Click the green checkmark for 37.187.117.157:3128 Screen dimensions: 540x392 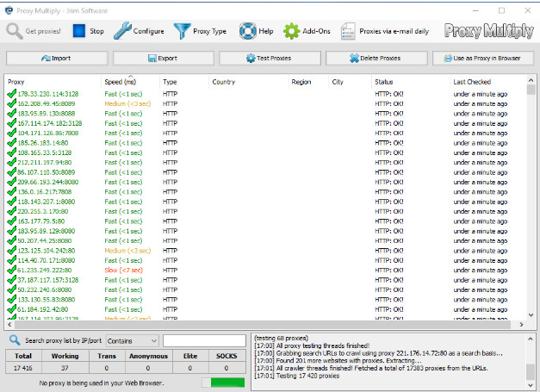(12, 280)
